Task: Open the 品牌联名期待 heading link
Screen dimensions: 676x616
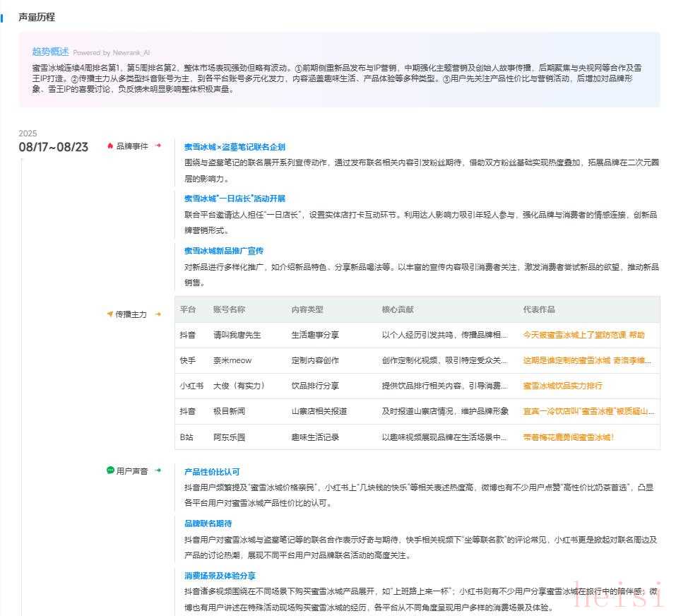Action: (208, 523)
